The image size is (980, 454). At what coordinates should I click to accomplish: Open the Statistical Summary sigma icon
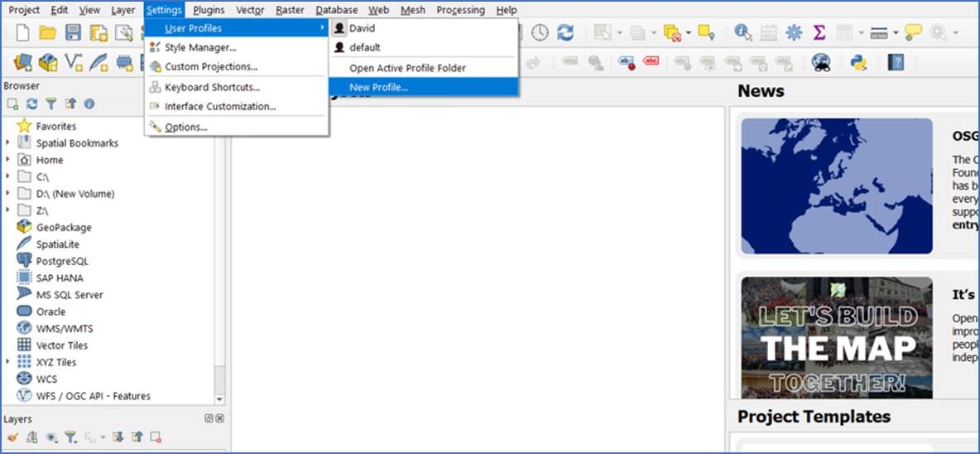(819, 32)
